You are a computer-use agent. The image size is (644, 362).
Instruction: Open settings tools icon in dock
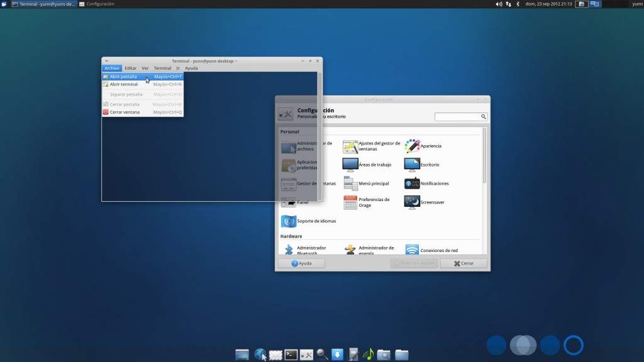tap(306, 354)
